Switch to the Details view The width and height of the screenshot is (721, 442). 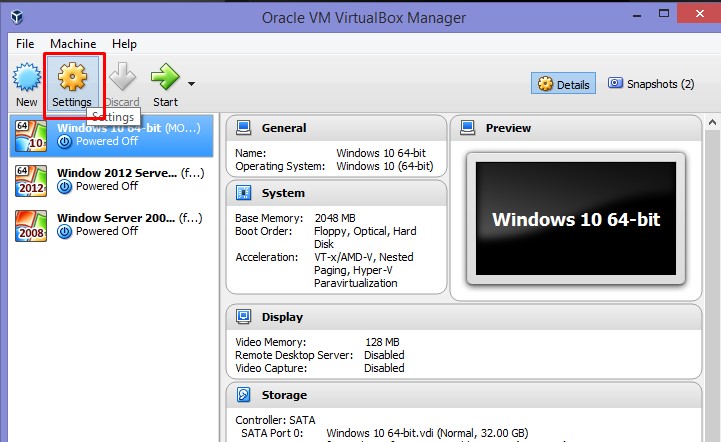tap(563, 84)
